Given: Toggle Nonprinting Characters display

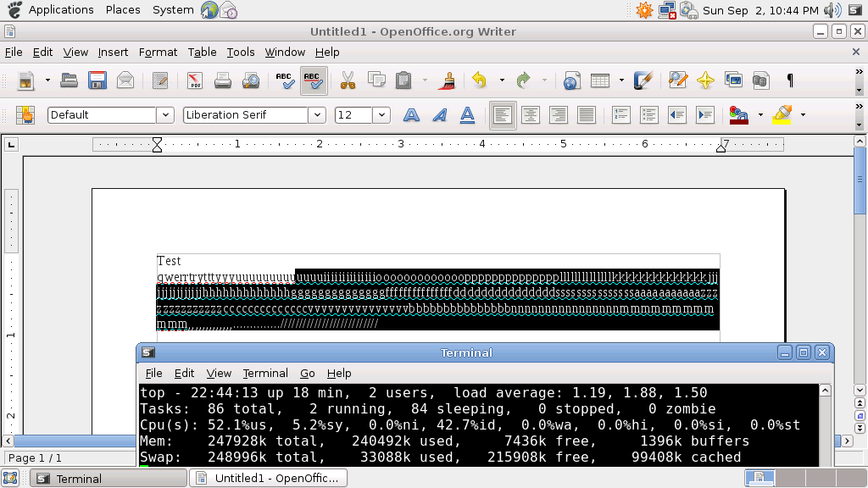Looking at the screenshot, I should pyautogui.click(x=790, y=80).
